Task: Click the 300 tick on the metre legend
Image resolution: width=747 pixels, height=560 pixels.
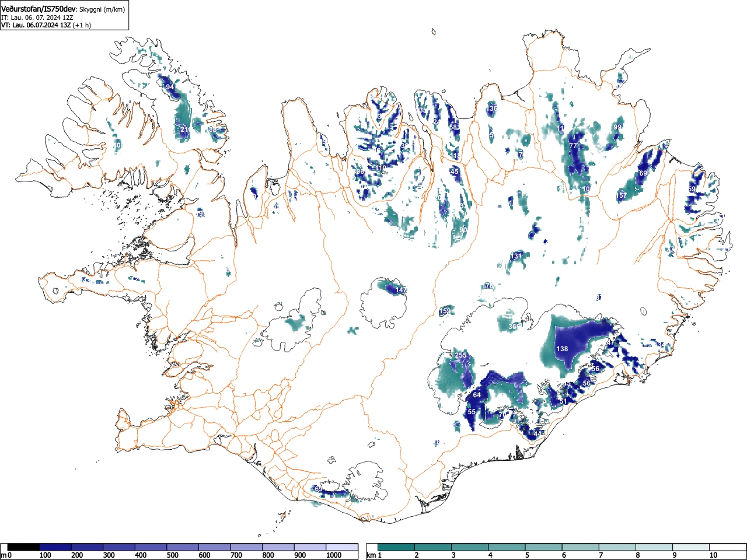Action: point(109,555)
